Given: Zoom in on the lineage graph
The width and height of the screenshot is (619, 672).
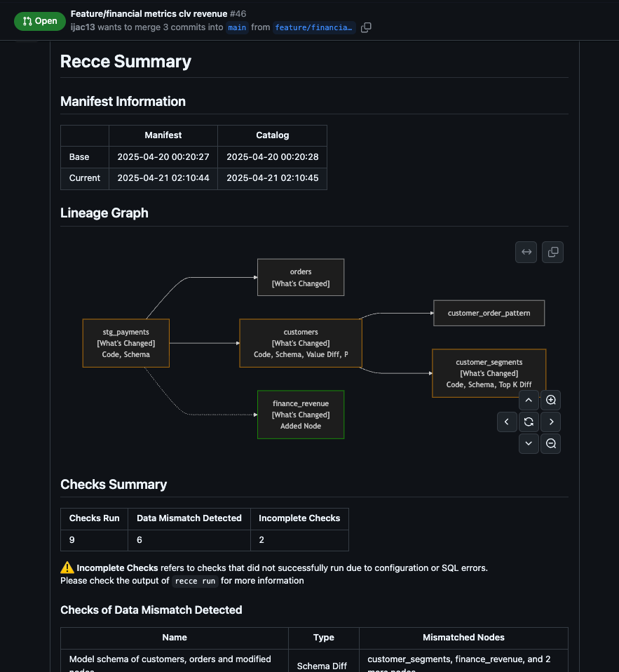Looking at the screenshot, I should tap(551, 401).
